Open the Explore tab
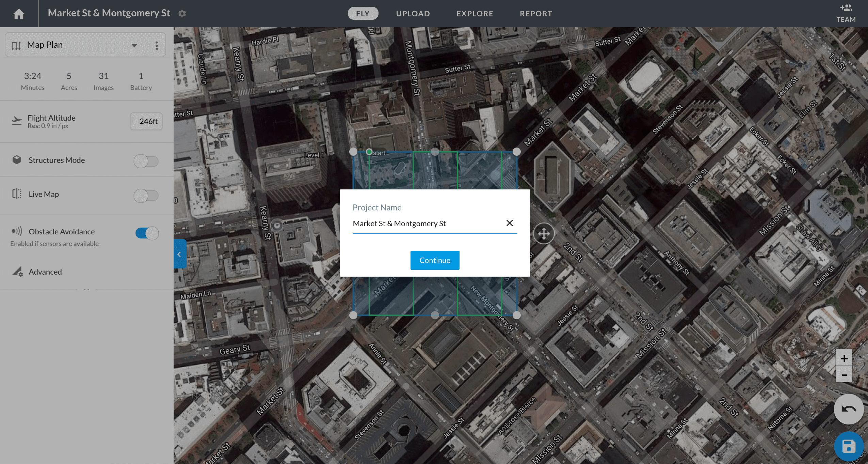This screenshot has height=464, width=868. pyautogui.click(x=475, y=13)
